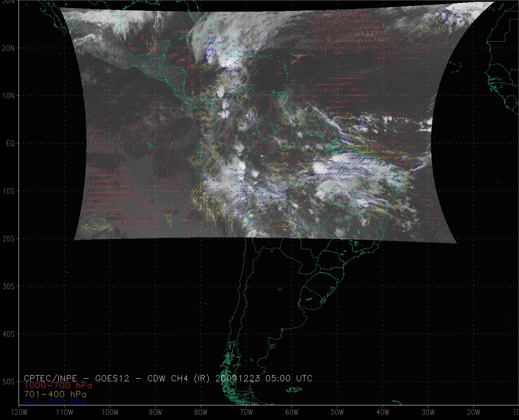The height and width of the screenshot is (420, 519).
Task: Click the 50S latitude label
Action: (x=8, y=382)
